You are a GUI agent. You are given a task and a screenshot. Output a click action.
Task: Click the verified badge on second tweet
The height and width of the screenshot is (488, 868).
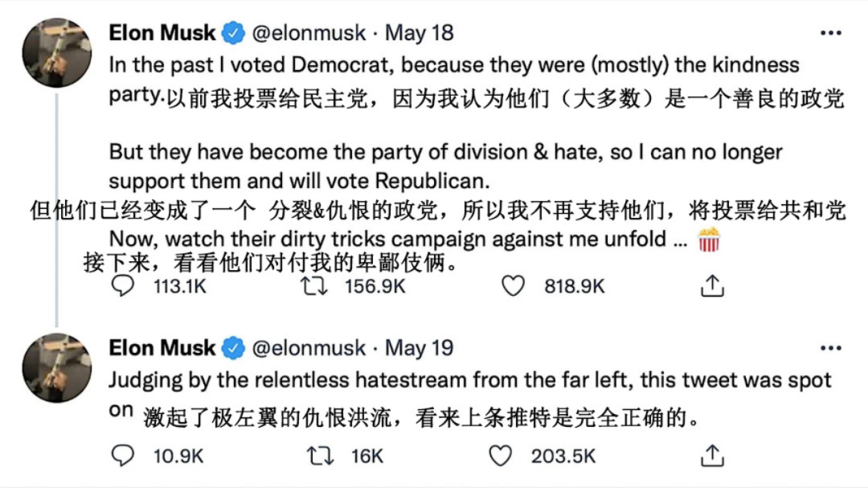[x=234, y=348]
